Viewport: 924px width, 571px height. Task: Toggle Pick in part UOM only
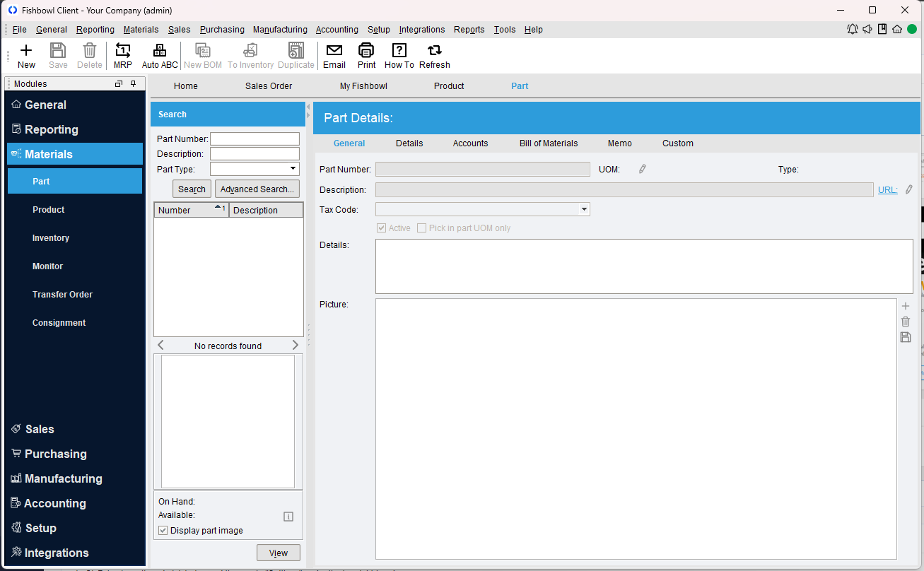pos(421,228)
